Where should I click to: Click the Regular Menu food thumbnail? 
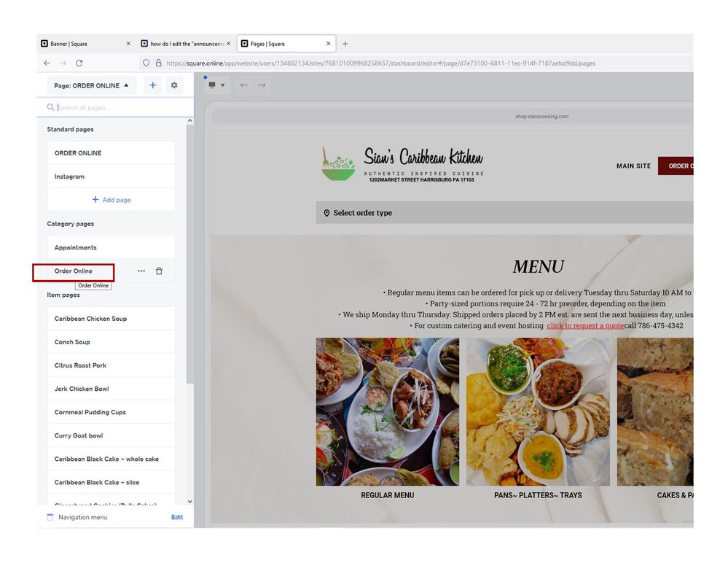pos(387,412)
